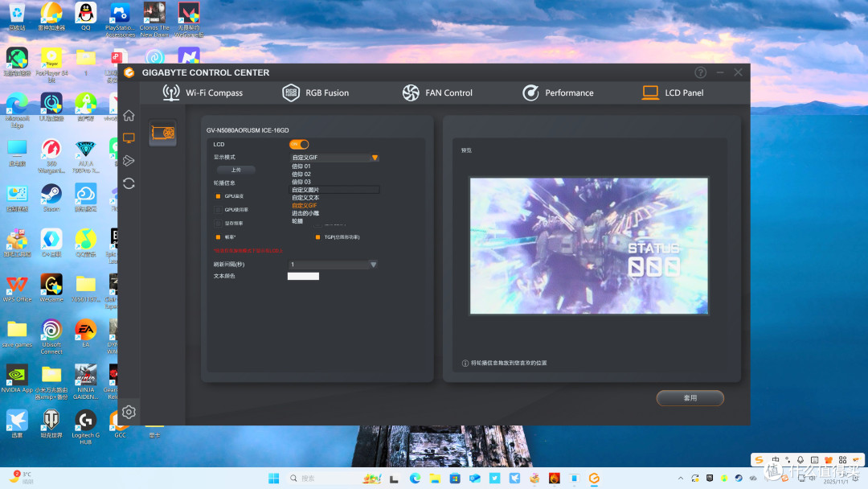Switch to the RGB Fusion tab
The width and height of the screenshot is (868, 489).
tap(316, 92)
